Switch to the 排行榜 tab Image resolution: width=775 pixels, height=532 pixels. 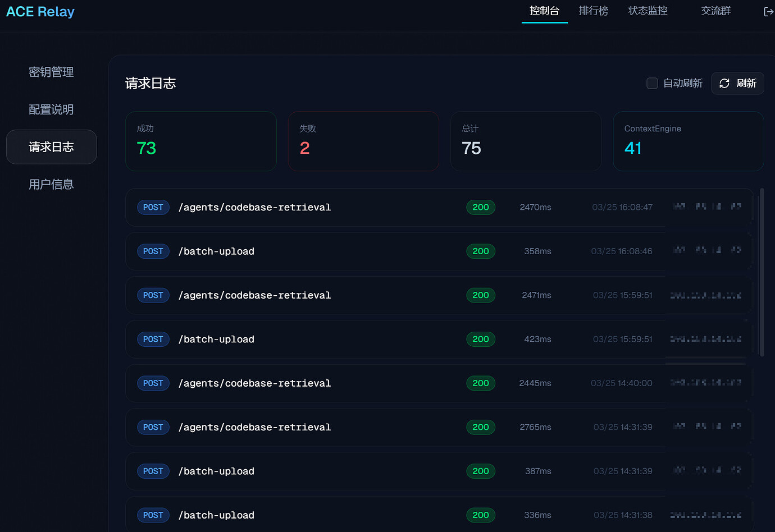click(594, 11)
